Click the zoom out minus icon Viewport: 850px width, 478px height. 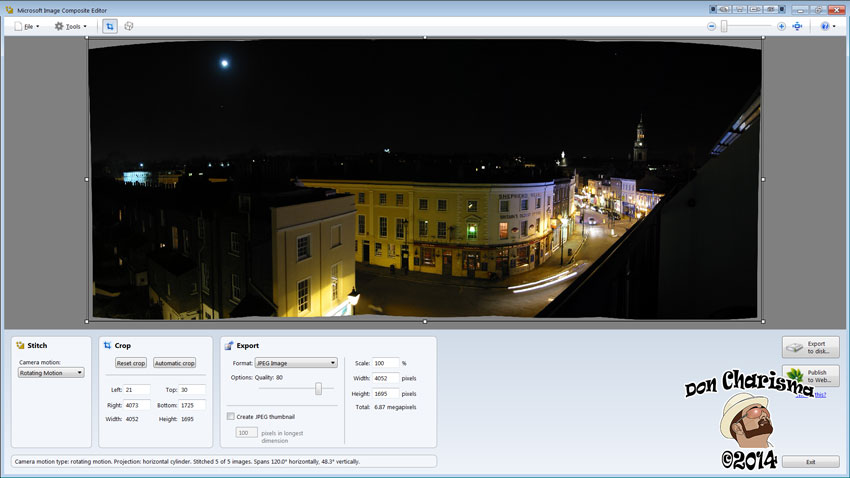712,26
